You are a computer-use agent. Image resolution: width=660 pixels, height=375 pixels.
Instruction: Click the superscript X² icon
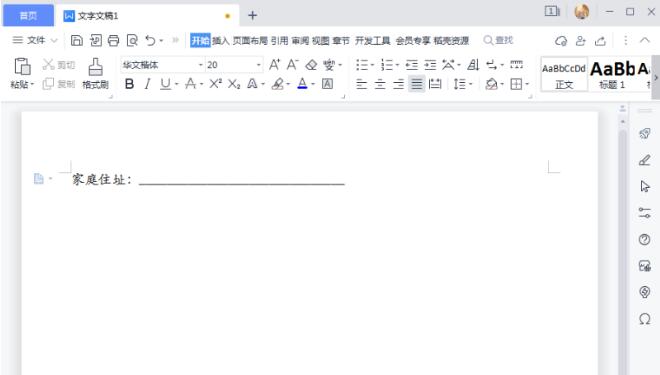[216, 84]
